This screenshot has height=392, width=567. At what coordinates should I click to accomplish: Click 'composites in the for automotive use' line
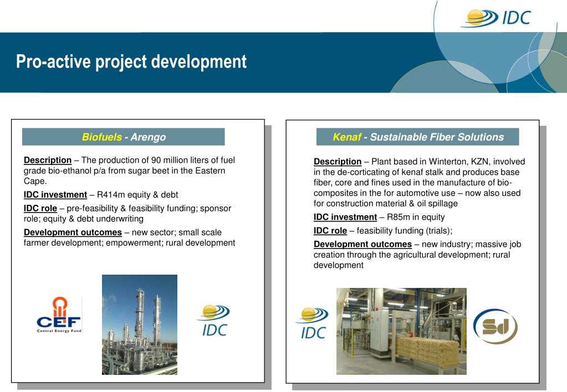tap(417, 193)
